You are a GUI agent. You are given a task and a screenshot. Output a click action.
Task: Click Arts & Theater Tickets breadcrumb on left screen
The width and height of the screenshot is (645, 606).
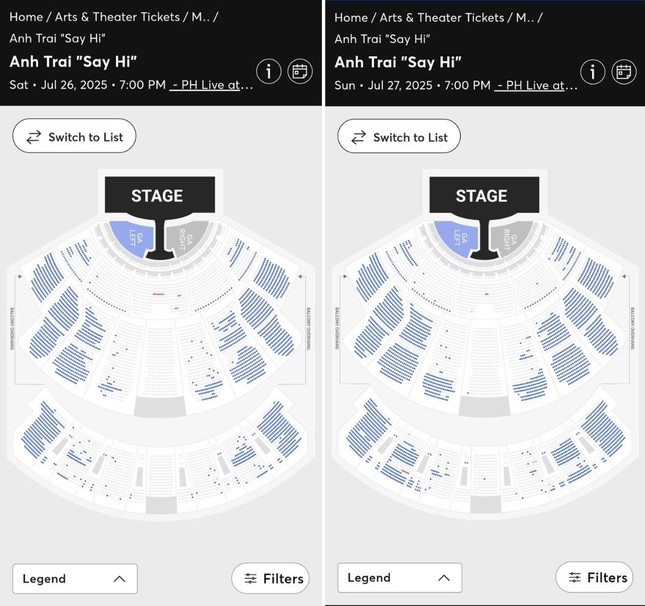click(117, 17)
